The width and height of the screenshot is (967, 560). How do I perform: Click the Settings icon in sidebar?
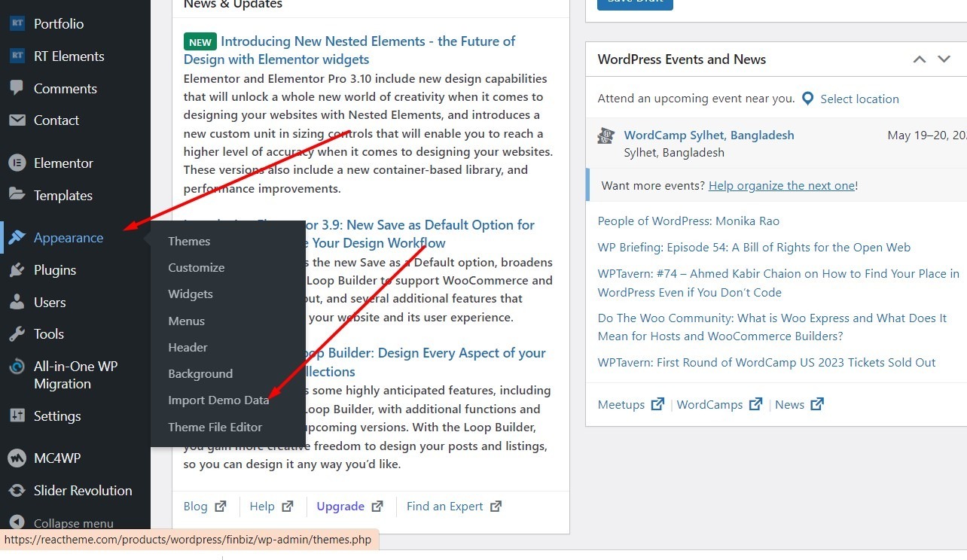(x=17, y=415)
